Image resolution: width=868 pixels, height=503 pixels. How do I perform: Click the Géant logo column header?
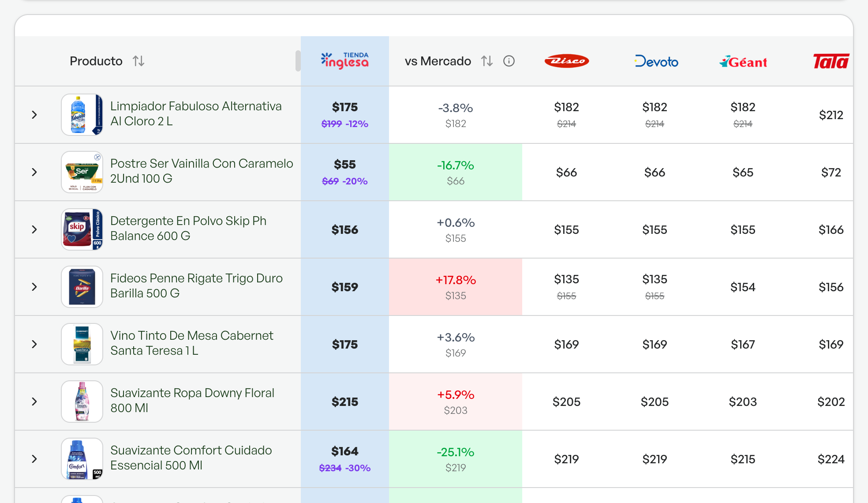pos(743,62)
